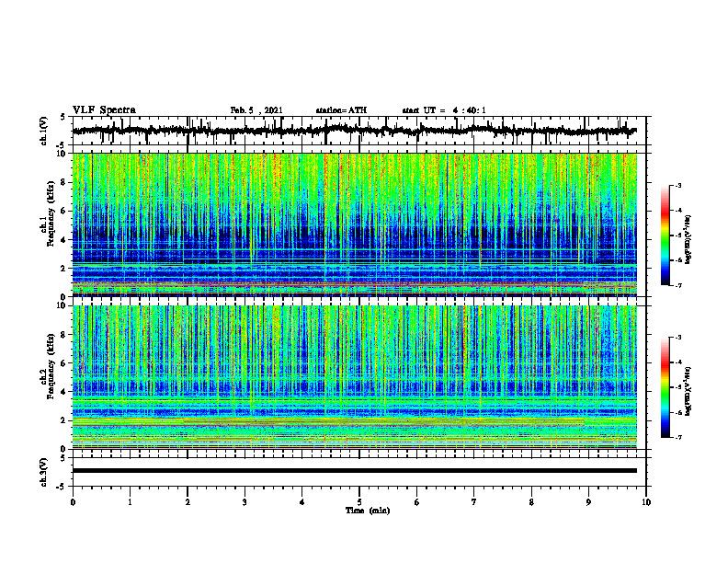Click time axis tick label "10"
The width and height of the screenshot is (728, 563).
[x=646, y=502]
